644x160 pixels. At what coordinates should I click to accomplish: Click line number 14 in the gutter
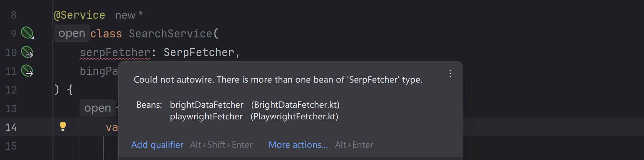pos(11,127)
